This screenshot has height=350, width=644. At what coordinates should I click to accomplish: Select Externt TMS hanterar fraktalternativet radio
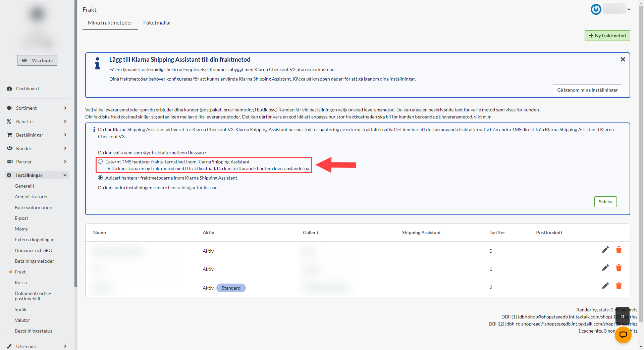click(x=100, y=161)
